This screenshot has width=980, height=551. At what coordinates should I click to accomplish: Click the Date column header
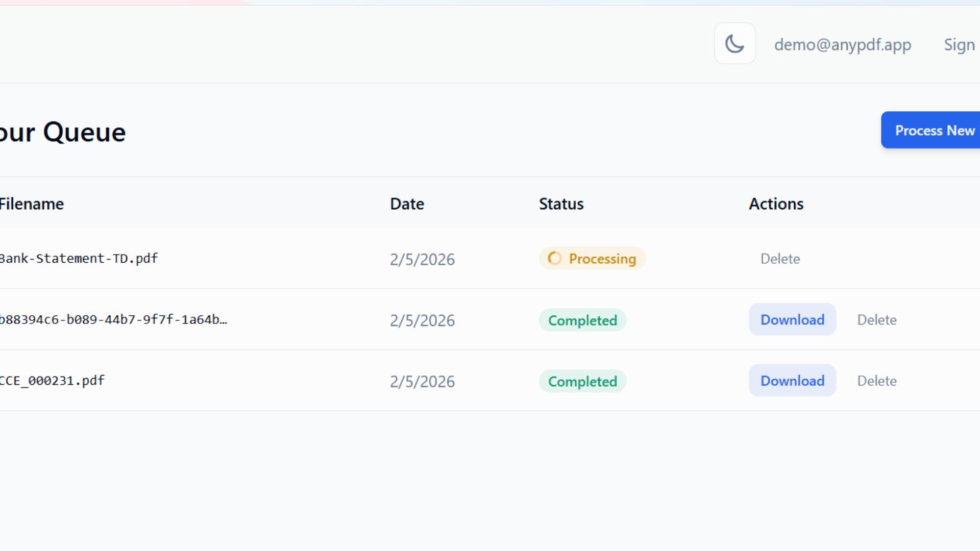(x=407, y=204)
